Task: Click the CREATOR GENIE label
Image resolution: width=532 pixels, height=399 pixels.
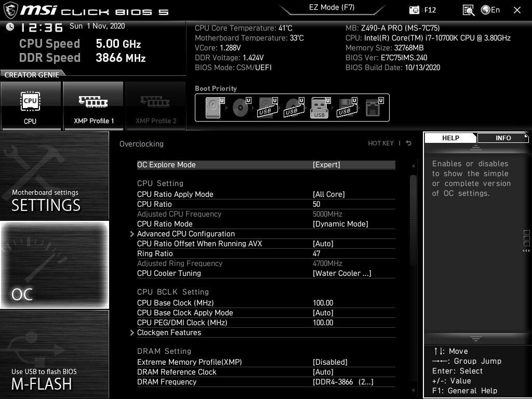Action: (x=32, y=75)
